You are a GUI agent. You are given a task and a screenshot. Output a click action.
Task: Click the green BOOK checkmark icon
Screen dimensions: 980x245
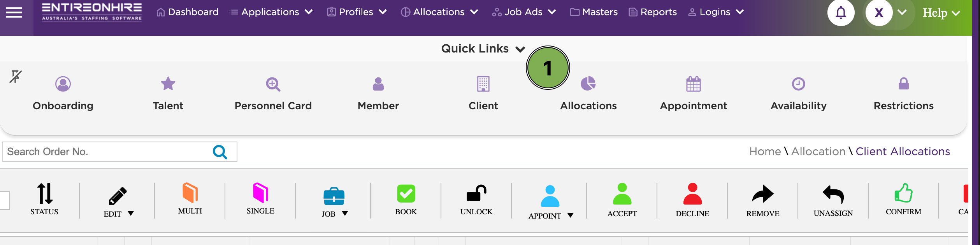point(406,194)
